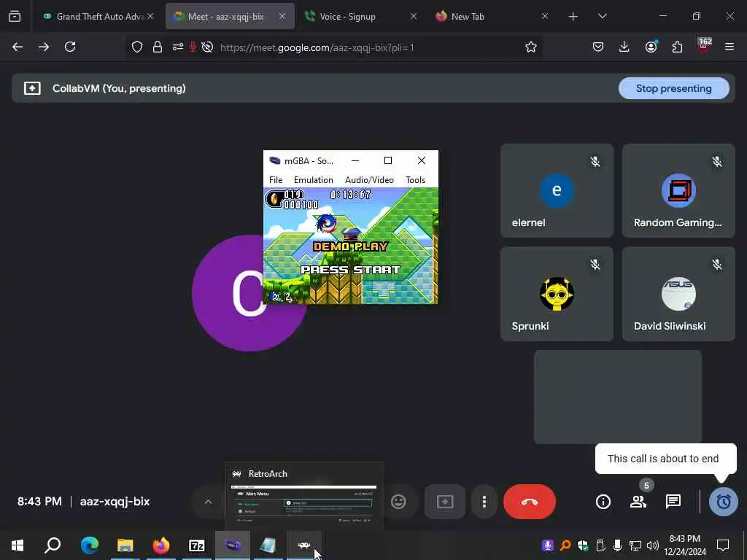Click Stop presenting button
The height and width of the screenshot is (560, 747).
click(673, 88)
